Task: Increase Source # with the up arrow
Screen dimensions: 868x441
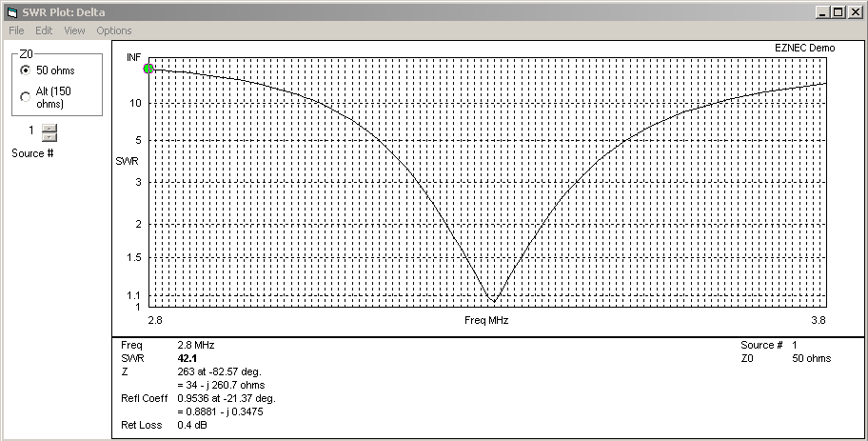Action: tap(49, 127)
